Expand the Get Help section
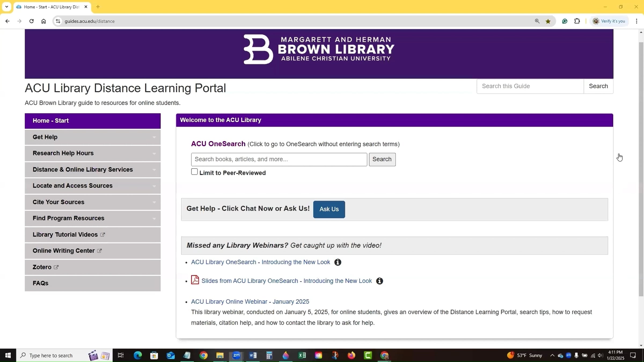644x362 pixels. [93, 137]
